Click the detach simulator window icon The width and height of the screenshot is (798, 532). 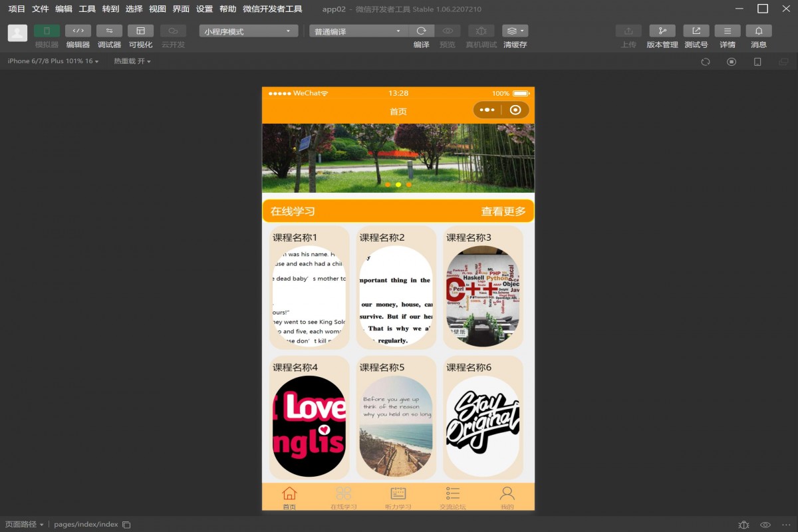[x=783, y=62]
